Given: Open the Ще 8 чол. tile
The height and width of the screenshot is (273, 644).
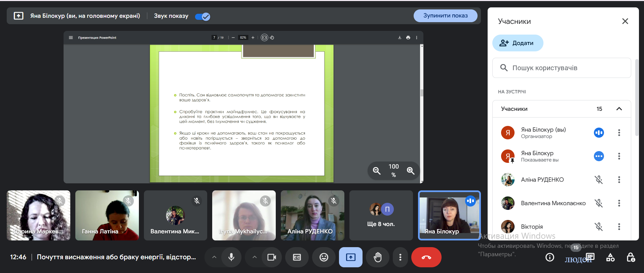Looking at the screenshot, I should coord(381,215).
